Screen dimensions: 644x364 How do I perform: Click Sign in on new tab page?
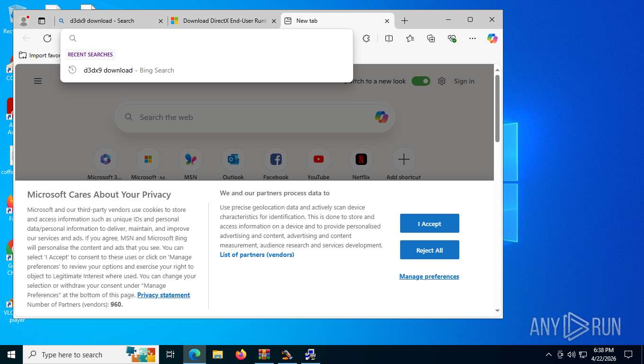(x=464, y=81)
